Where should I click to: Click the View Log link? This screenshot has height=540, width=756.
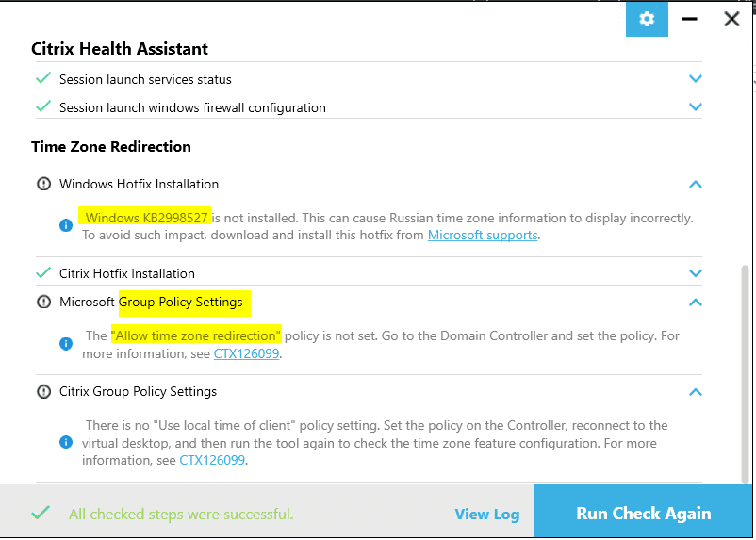pos(486,514)
